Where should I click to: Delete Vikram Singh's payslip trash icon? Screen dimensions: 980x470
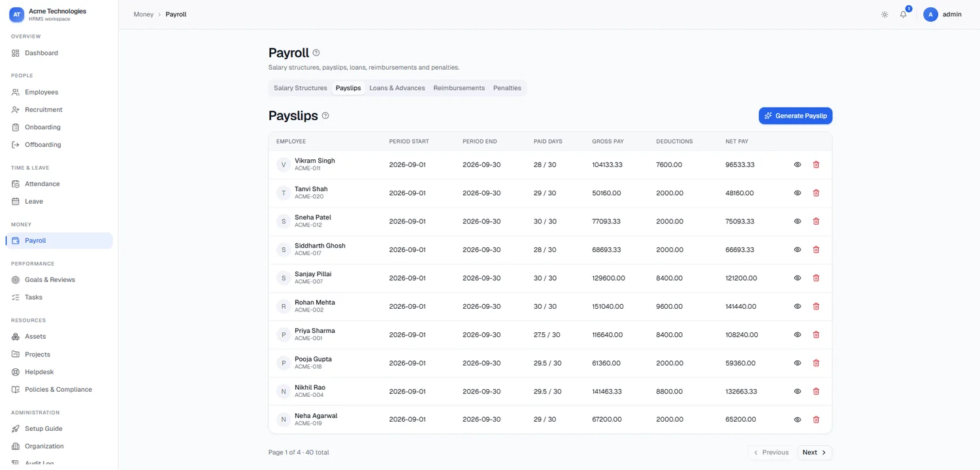click(816, 164)
